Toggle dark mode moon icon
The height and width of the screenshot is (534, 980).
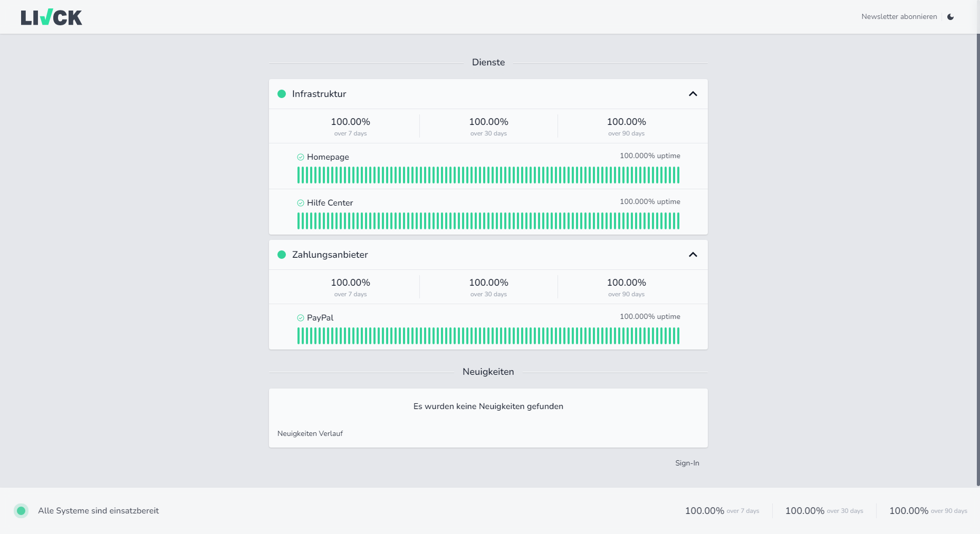coord(950,17)
